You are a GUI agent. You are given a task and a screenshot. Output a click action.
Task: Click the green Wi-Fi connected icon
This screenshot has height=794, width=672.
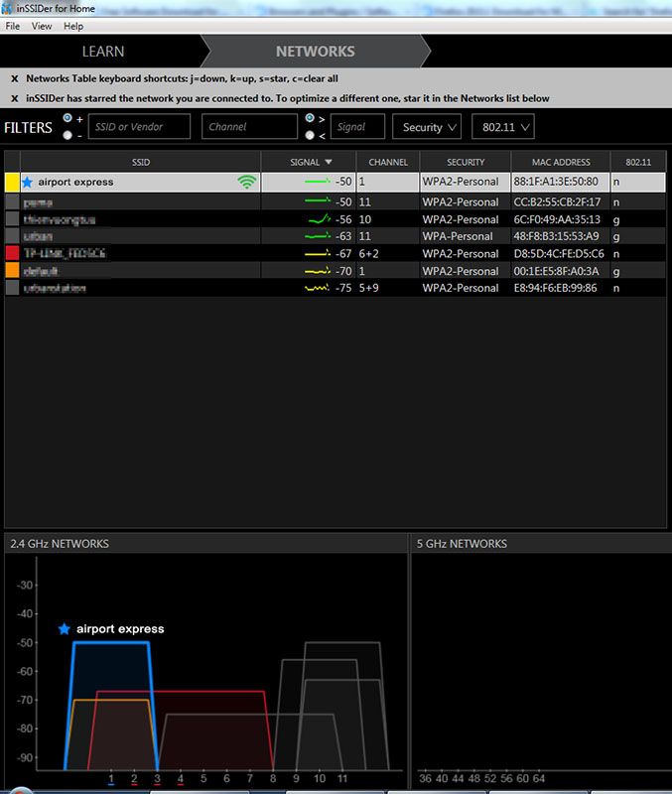click(x=246, y=182)
